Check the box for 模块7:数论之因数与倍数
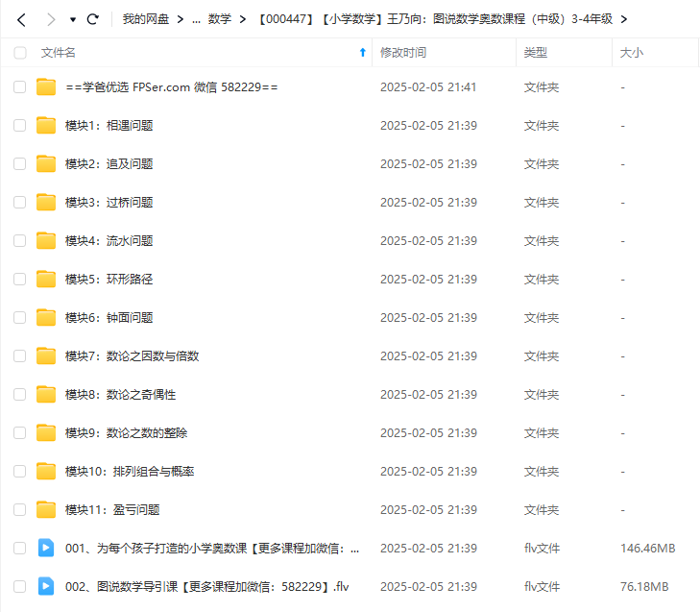 coord(19,355)
